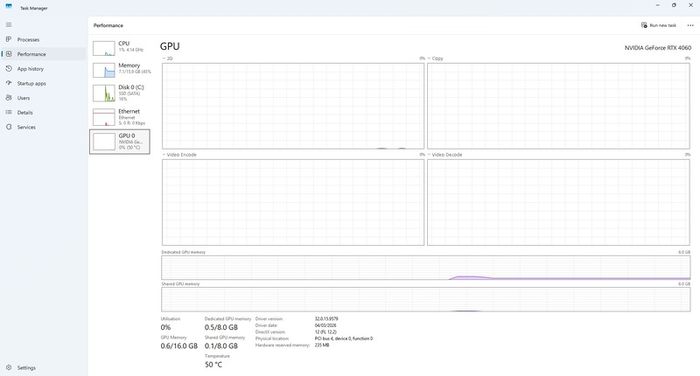Image resolution: width=700 pixels, height=376 pixels.
Task: Click the Temperature value 50 °C
Action: tap(213, 364)
